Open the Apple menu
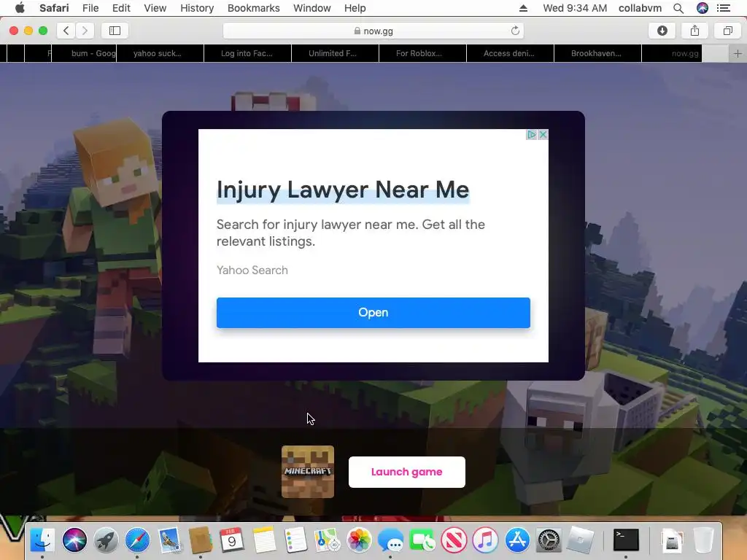The width and height of the screenshot is (747, 560). 20,8
